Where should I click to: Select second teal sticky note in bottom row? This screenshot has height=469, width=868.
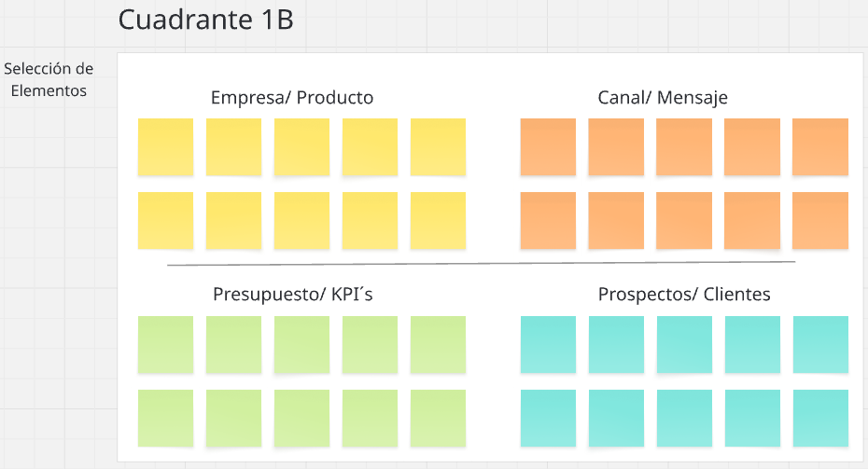[x=616, y=418]
